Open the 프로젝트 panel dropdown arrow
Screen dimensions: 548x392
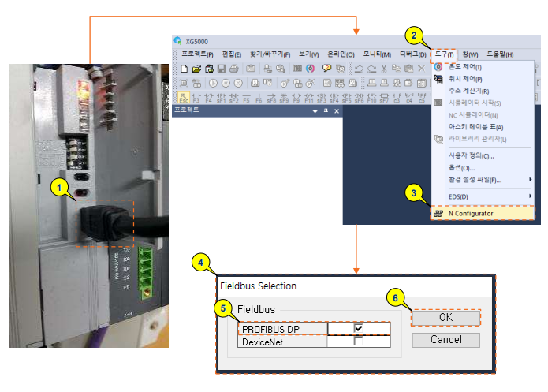pyautogui.click(x=315, y=111)
